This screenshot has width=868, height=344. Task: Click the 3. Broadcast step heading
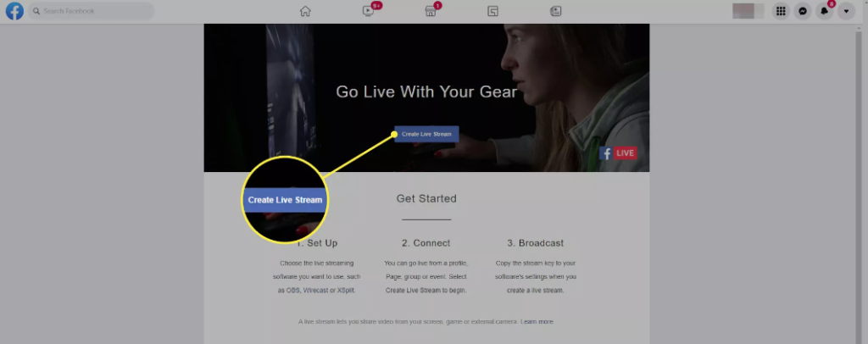(536, 243)
